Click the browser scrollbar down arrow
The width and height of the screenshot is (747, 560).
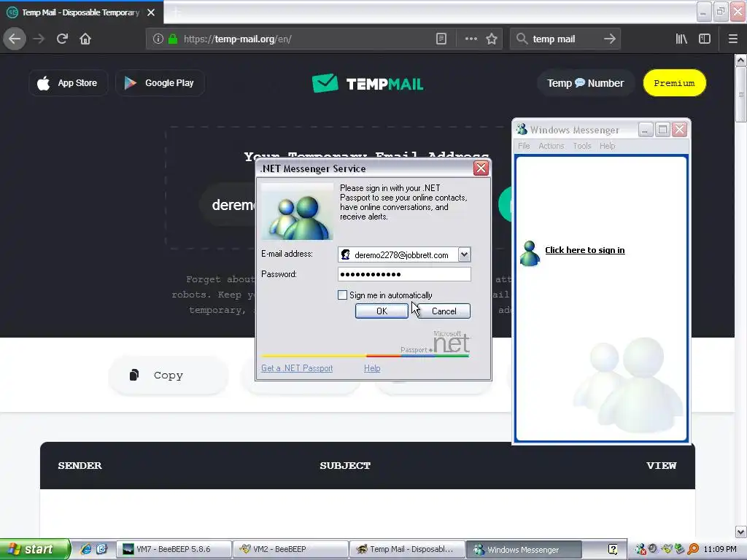click(x=740, y=532)
